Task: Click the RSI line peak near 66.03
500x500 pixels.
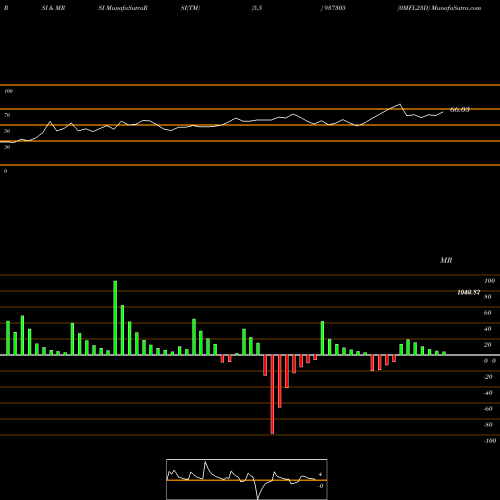Action: point(400,104)
